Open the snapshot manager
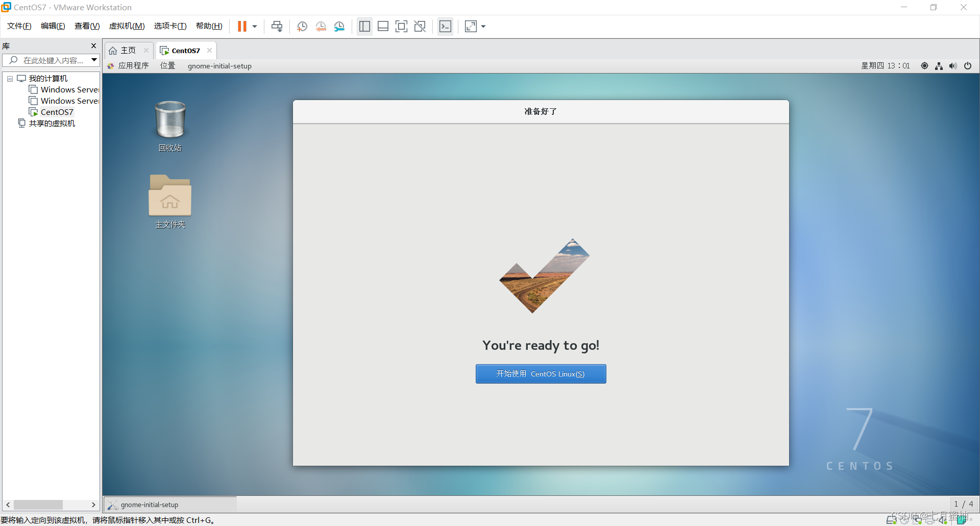The height and width of the screenshot is (526, 980). point(339,26)
